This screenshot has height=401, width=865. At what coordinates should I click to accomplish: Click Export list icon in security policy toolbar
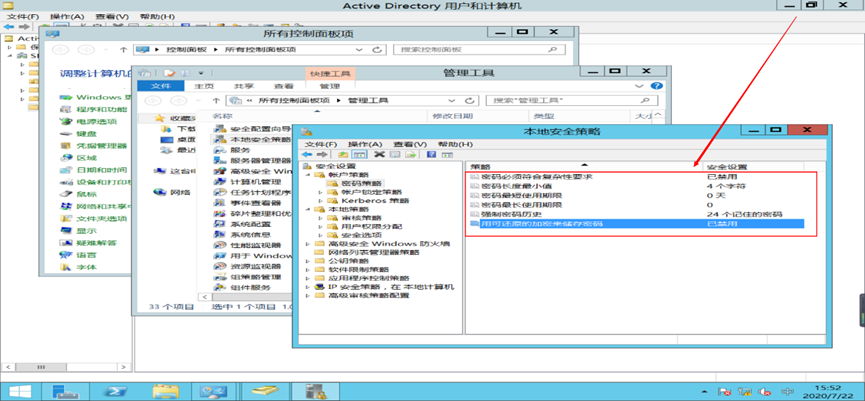tap(410, 154)
